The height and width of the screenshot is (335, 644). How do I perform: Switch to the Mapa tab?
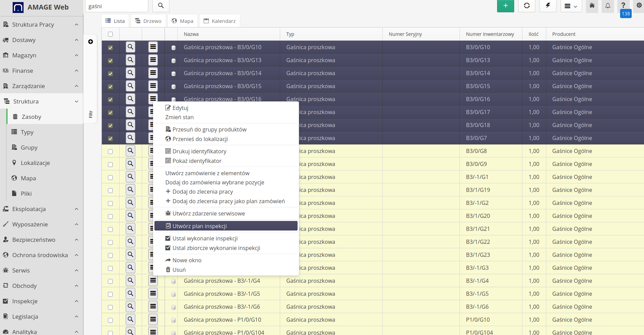pyautogui.click(x=182, y=21)
